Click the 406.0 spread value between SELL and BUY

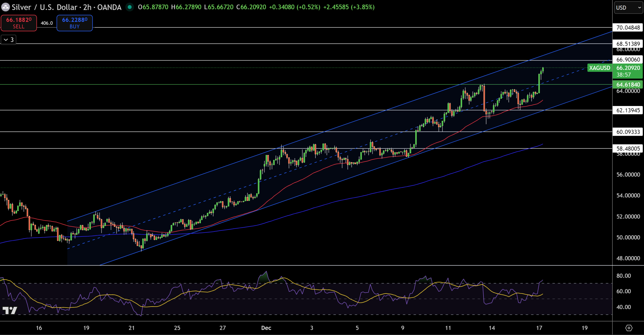47,23
